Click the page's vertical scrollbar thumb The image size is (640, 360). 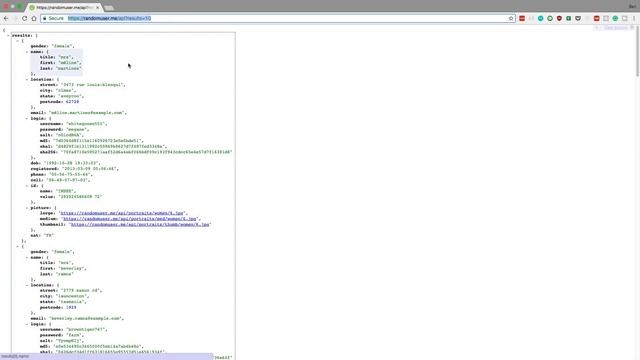pos(637,52)
